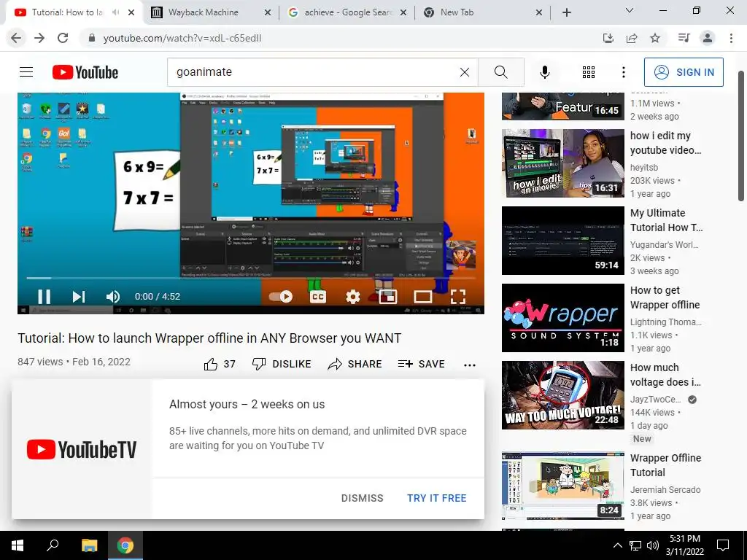Switch to achieve - Google Search tab
Viewport: 747px width, 560px height.
coord(348,12)
